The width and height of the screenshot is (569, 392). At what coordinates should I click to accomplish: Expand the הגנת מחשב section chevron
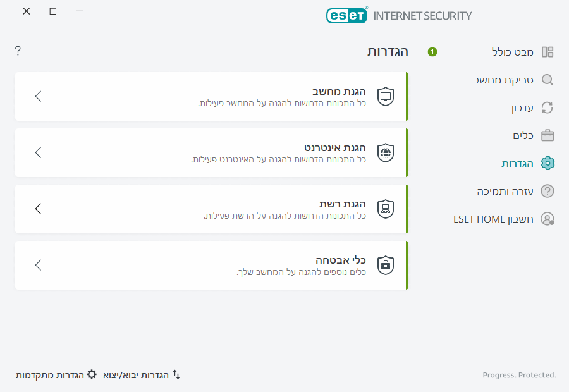(39, 96)
